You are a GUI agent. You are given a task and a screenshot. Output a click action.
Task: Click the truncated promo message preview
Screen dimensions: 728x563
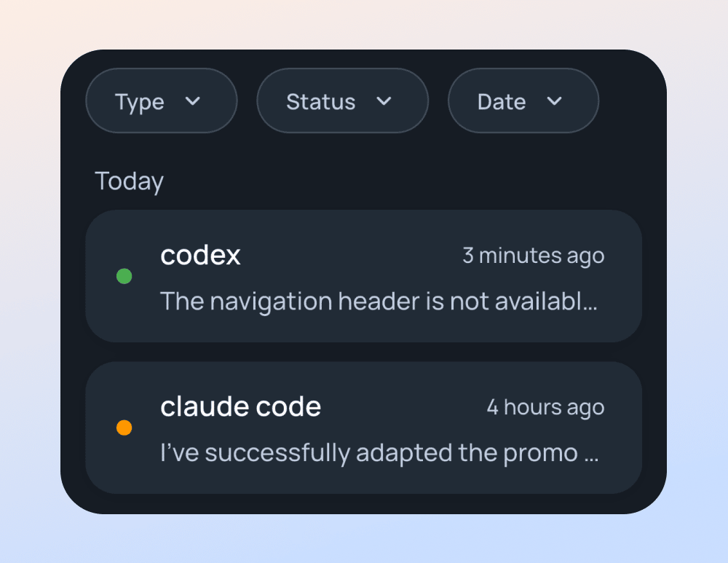point(379,452)
